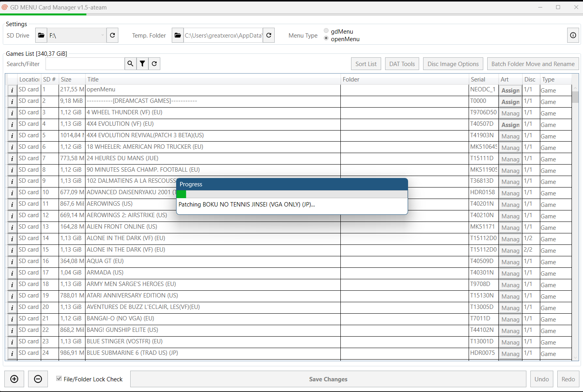Open the about info icon
This screenshot has height=392, width=583.
coord(573,36)
